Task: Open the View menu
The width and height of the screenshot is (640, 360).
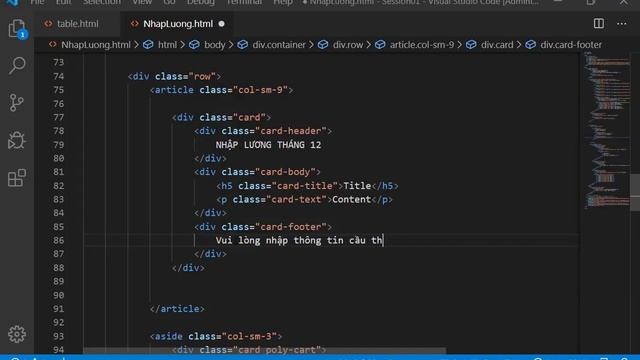Action: 142,2
